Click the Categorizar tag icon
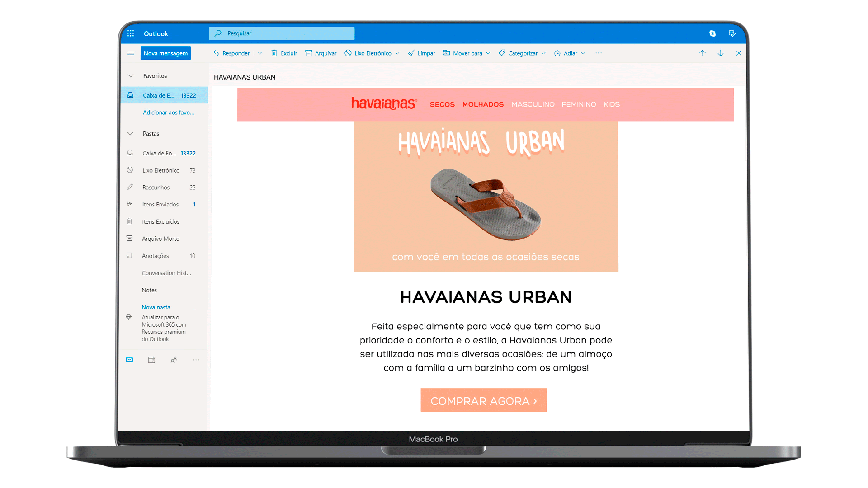 [x=502, y=53]
